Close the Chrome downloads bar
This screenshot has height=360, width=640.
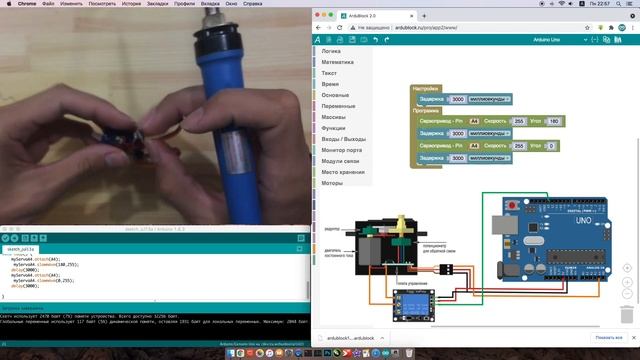(634, 338)
